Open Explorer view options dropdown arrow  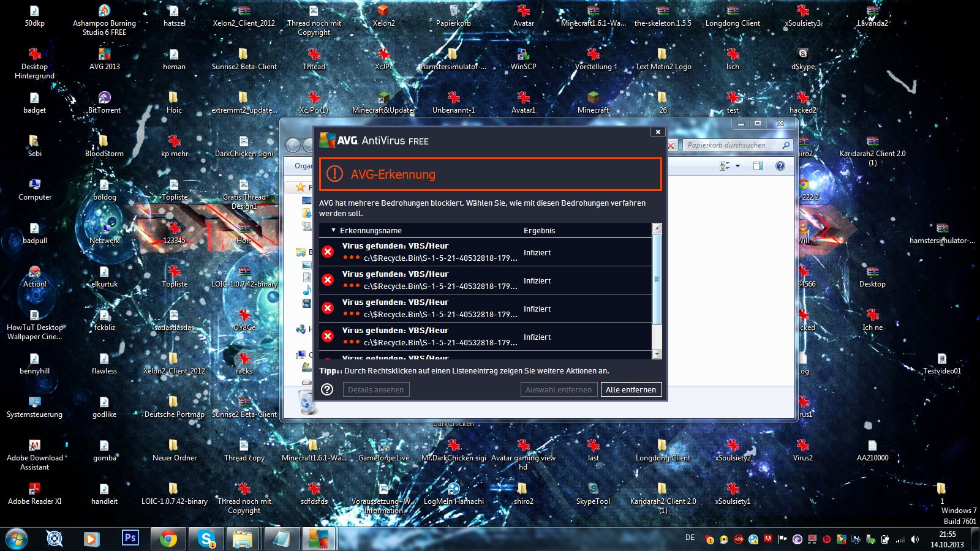pos(737,166)
